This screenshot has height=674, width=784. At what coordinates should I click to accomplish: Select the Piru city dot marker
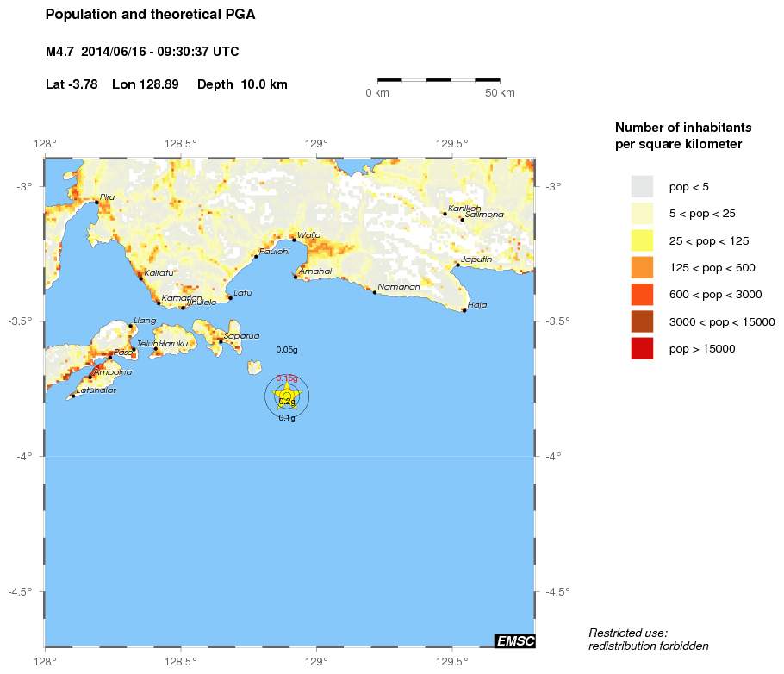96,203
